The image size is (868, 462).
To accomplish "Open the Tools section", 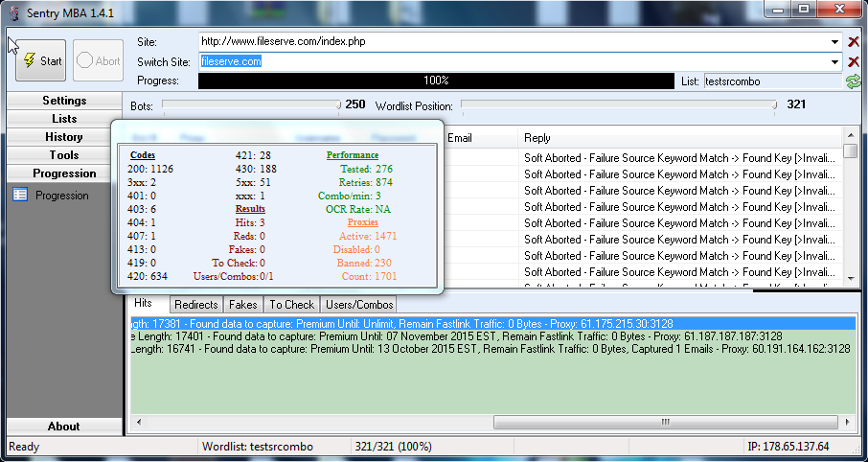I will coord(64,155).
